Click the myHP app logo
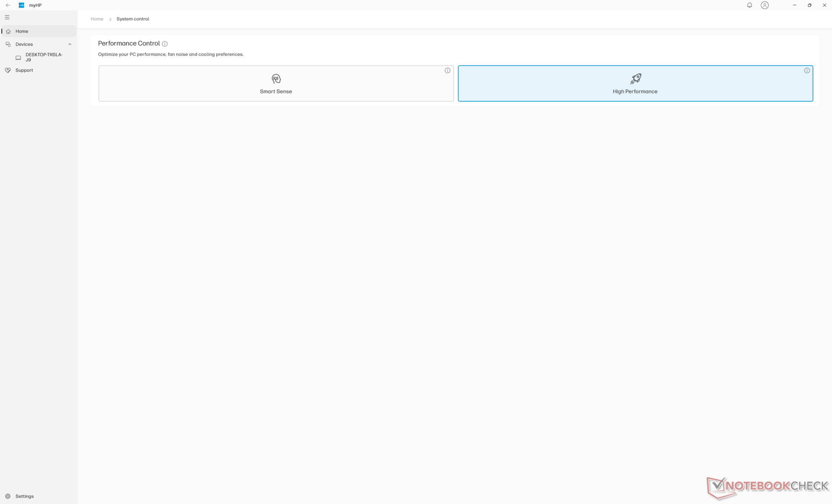 (21, 5)
